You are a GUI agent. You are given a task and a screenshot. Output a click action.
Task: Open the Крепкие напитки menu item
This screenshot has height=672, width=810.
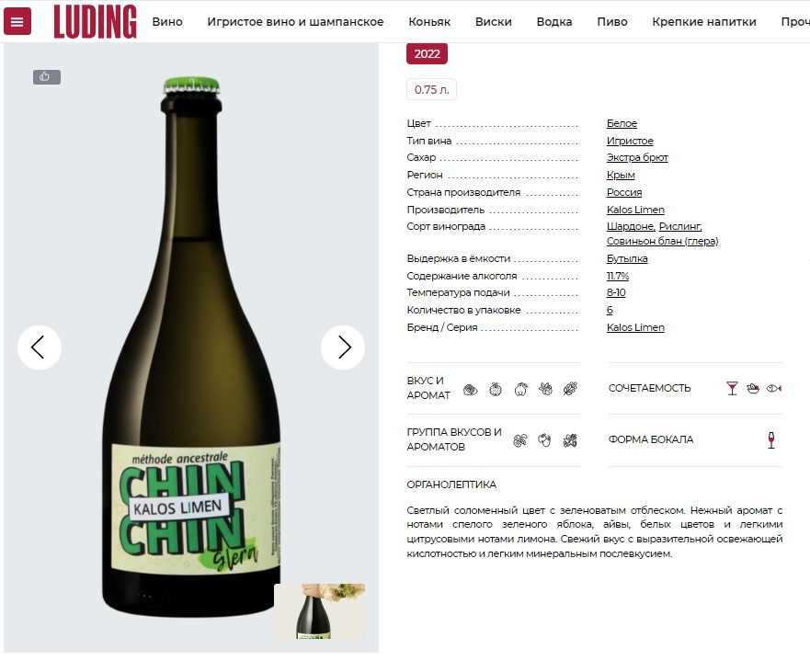704,22
